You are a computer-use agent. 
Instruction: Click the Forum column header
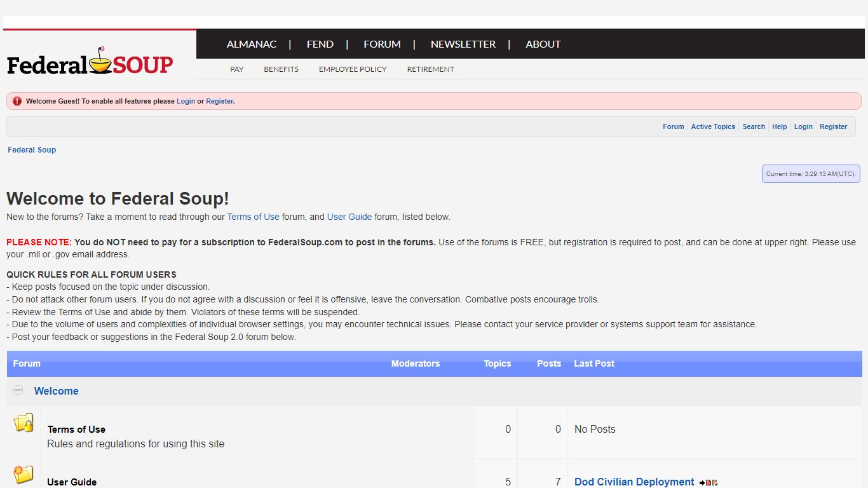point(27,363)
